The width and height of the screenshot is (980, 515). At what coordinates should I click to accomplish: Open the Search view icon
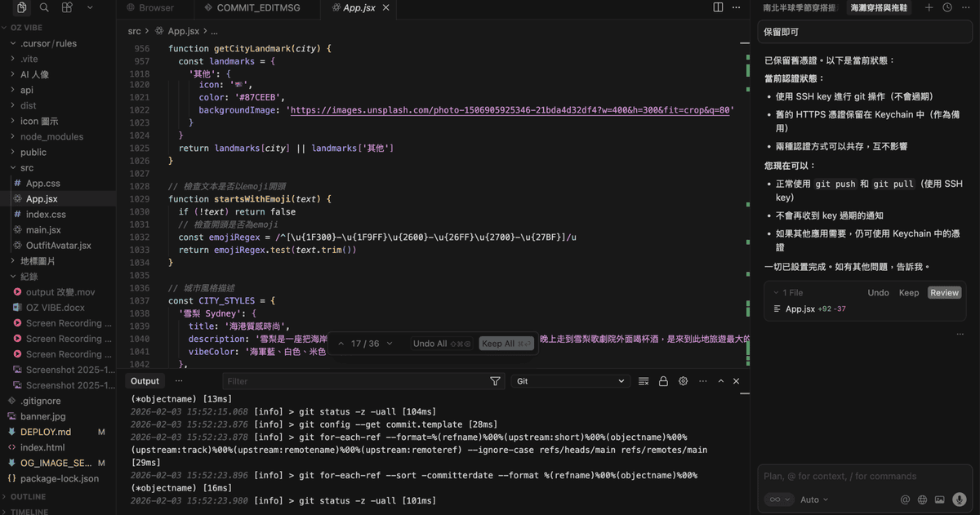pyautogui.click(x=44, y=7)
